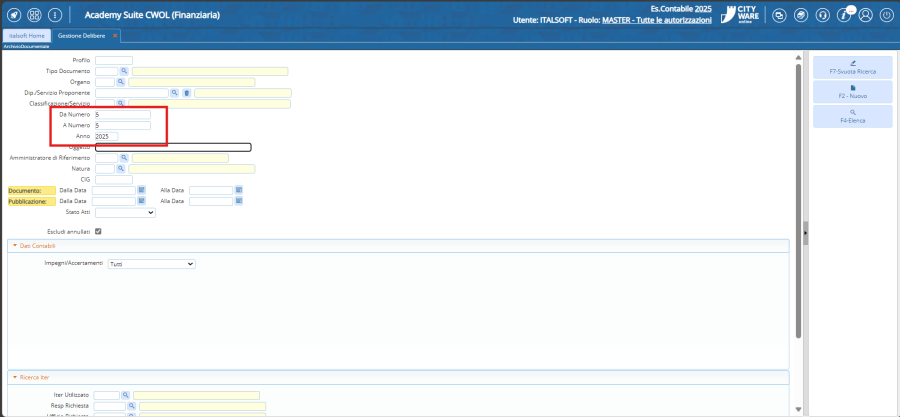Toggle the Escludi annullati checkbox
The image size is (900, 417).
pyautogui.click(x=98, y=231)
